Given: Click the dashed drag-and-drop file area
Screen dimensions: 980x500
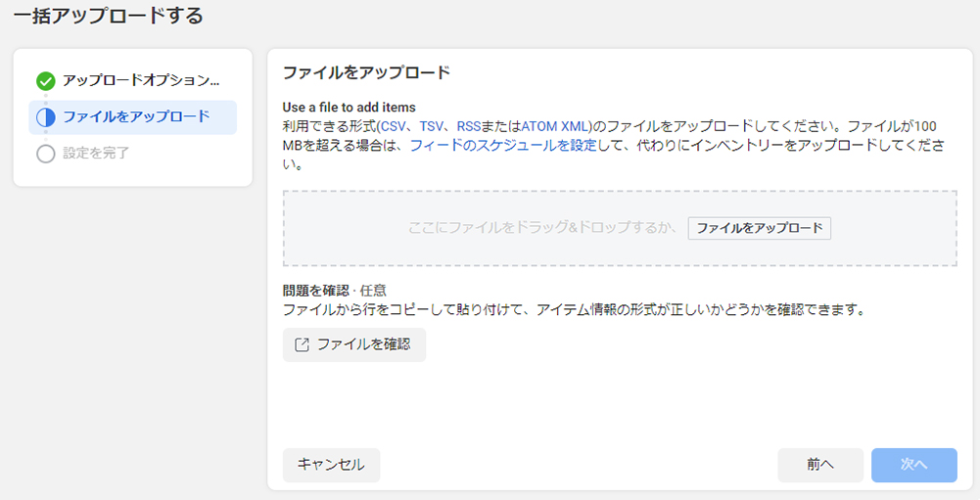Looking at the screenshot, I should click(620, 229).
